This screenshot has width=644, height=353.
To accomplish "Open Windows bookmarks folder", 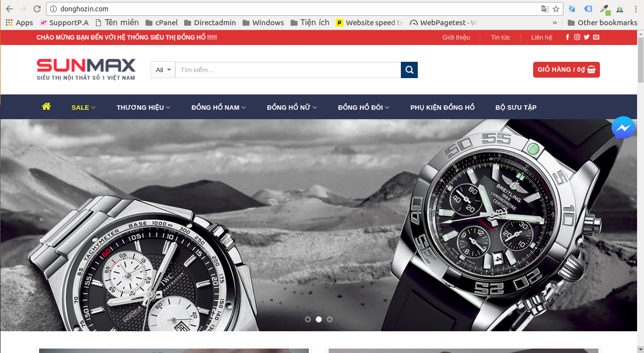I will (263, 23).
